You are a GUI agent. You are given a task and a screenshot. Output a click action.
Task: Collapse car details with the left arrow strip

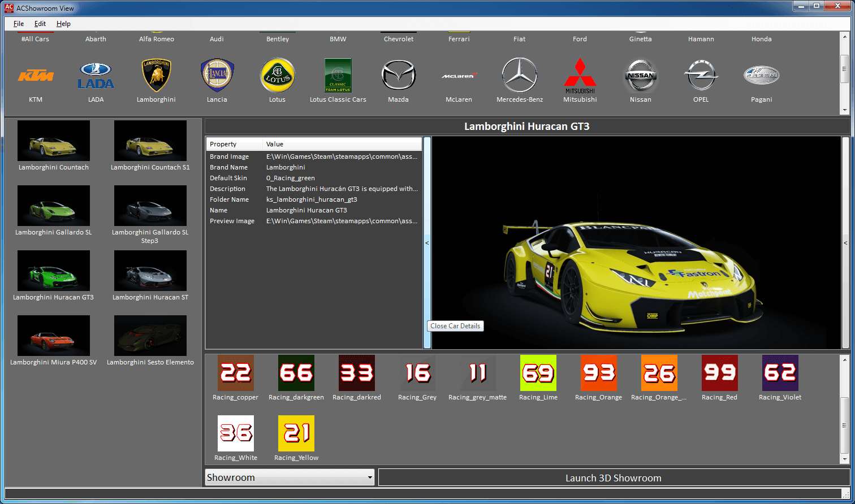427,242
